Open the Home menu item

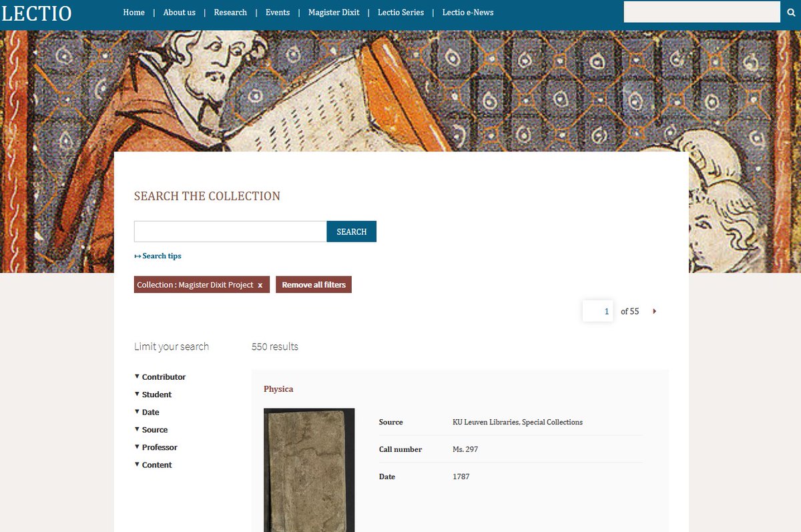click(133, 12)
